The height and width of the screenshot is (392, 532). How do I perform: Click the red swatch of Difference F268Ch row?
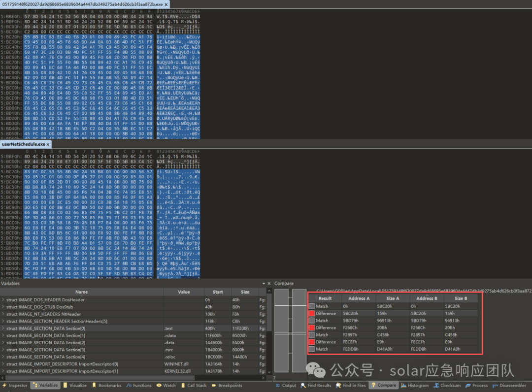(311, 327)
